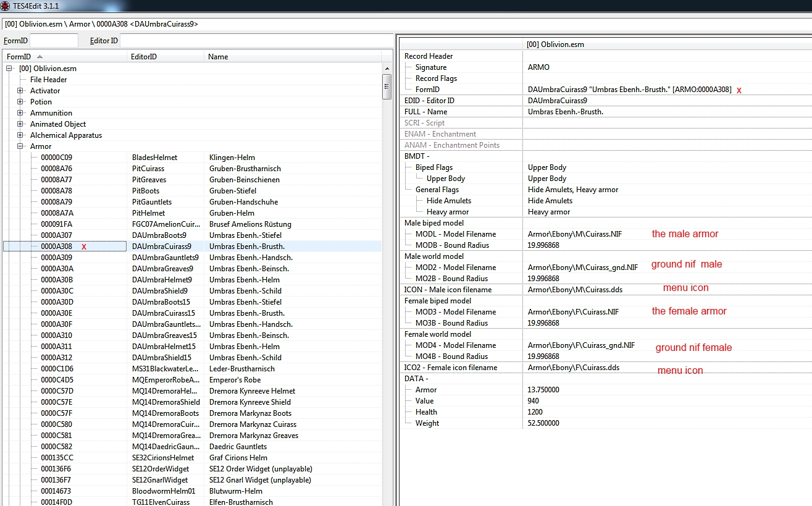Image resolution: width=812 pixels, height=506 pixels.
Task: Collapse the Armor category
Action: [20, 146]
